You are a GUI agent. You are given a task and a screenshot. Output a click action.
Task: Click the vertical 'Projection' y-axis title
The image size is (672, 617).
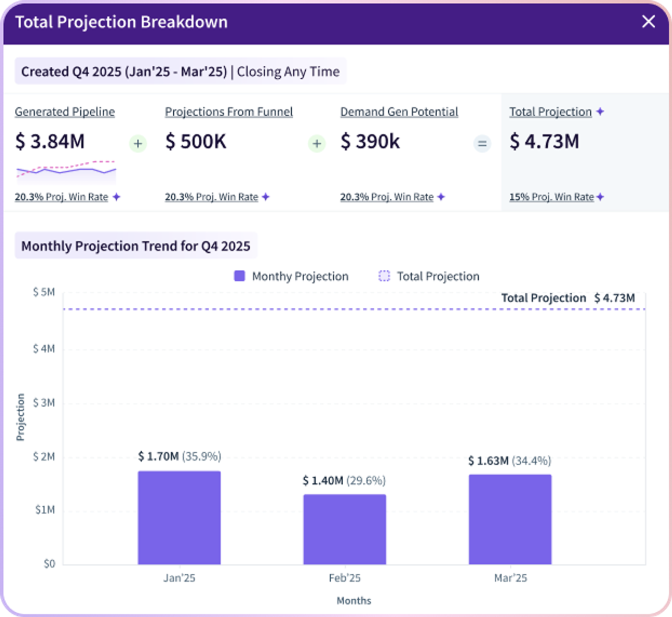20,417
